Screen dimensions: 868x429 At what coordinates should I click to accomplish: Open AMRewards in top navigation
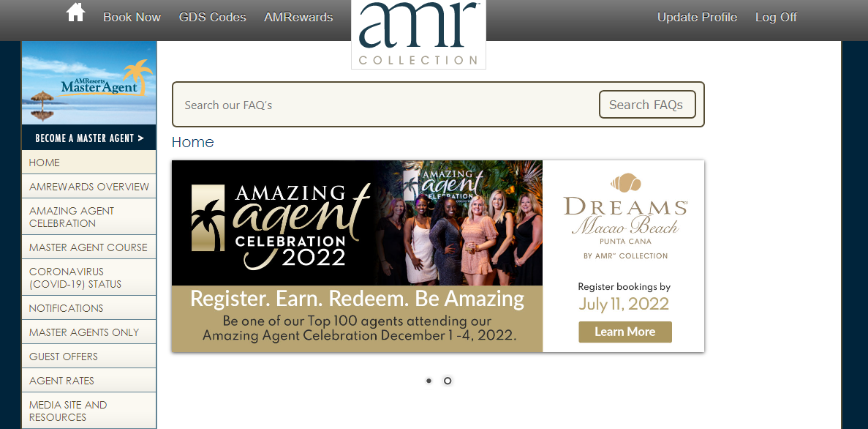pyautogui.click(x=298, y=17)
